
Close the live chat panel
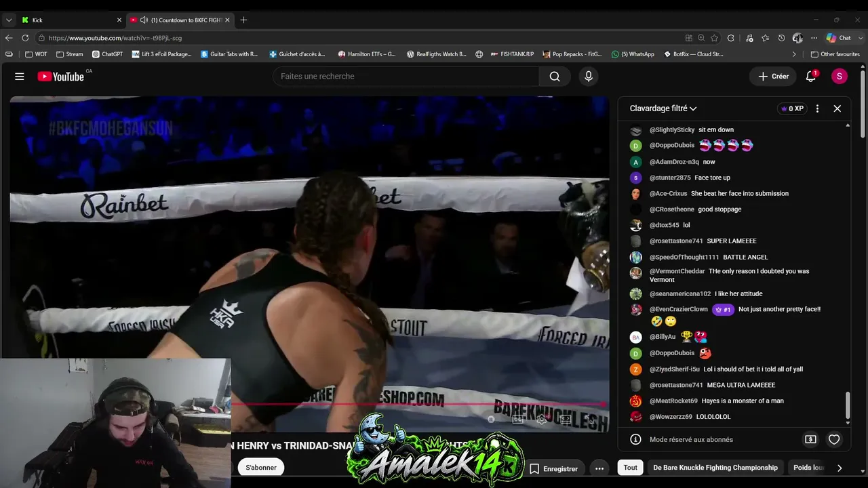pos(837,108)
